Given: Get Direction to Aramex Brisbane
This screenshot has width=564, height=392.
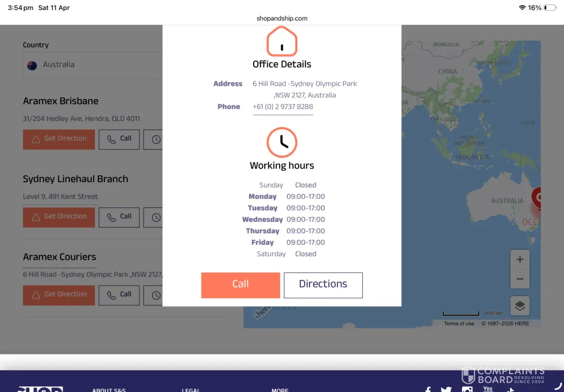Looking at the screenshot, I should (x=59, y=139).
